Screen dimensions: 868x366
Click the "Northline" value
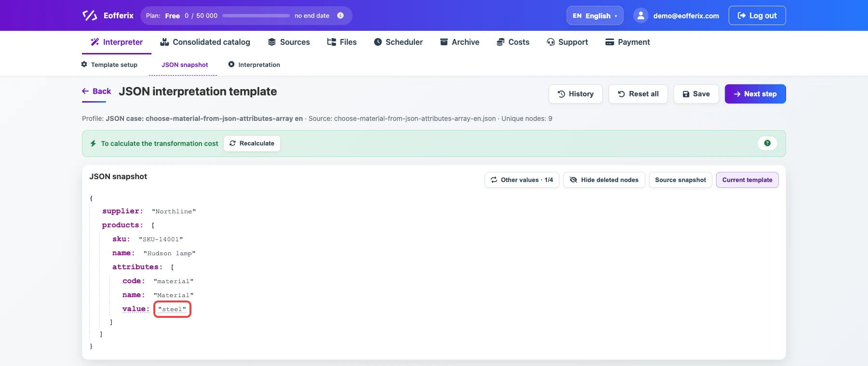pos(174,211)
